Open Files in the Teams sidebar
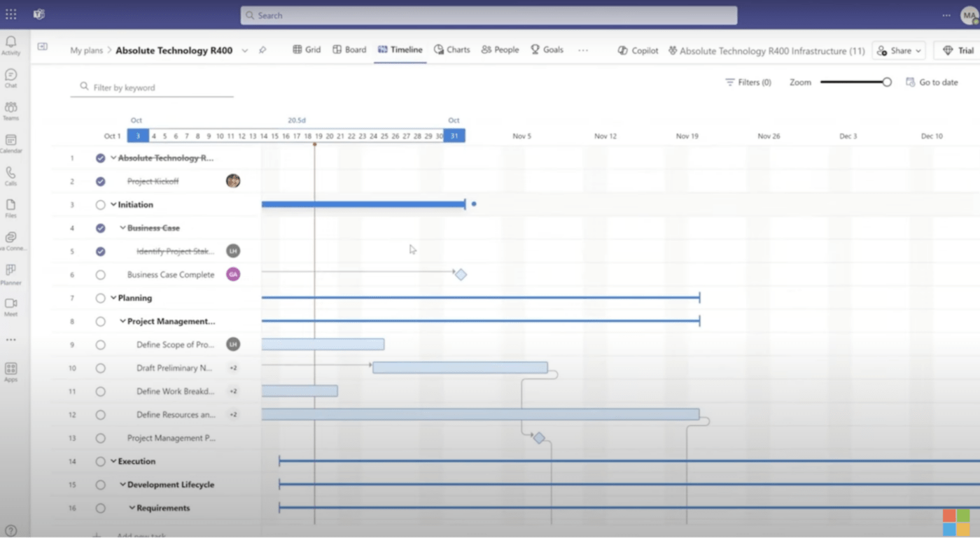The height and width of the screenshot is (538, 980). [x=10, y=208]
